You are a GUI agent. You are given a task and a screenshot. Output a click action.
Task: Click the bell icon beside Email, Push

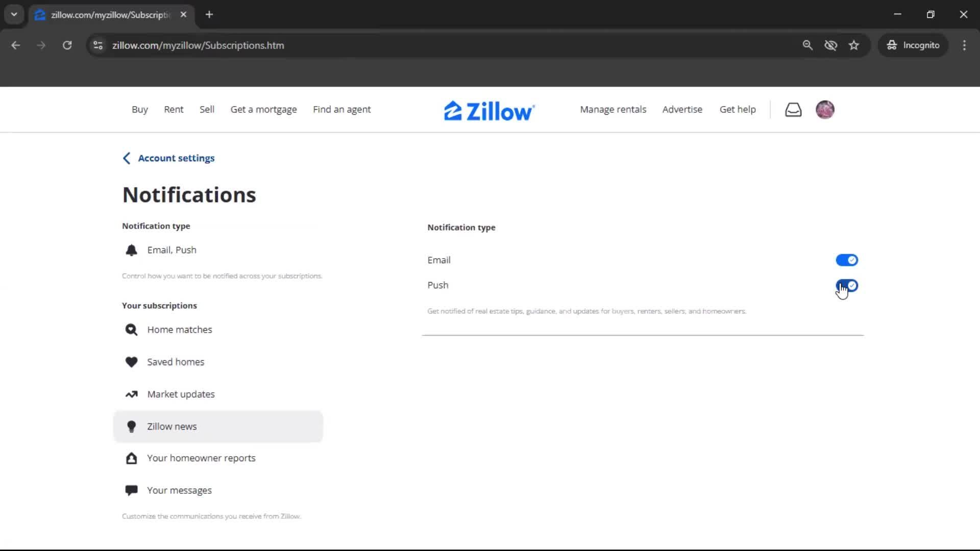[x=131, y=250]
